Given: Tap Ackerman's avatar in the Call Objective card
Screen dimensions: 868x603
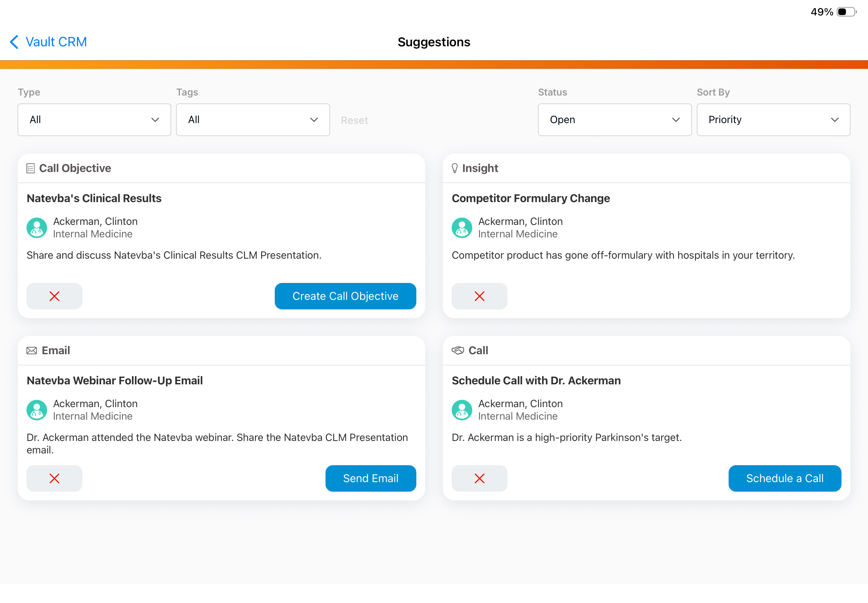Looking at the screenshot, I should tap(37, 228).
